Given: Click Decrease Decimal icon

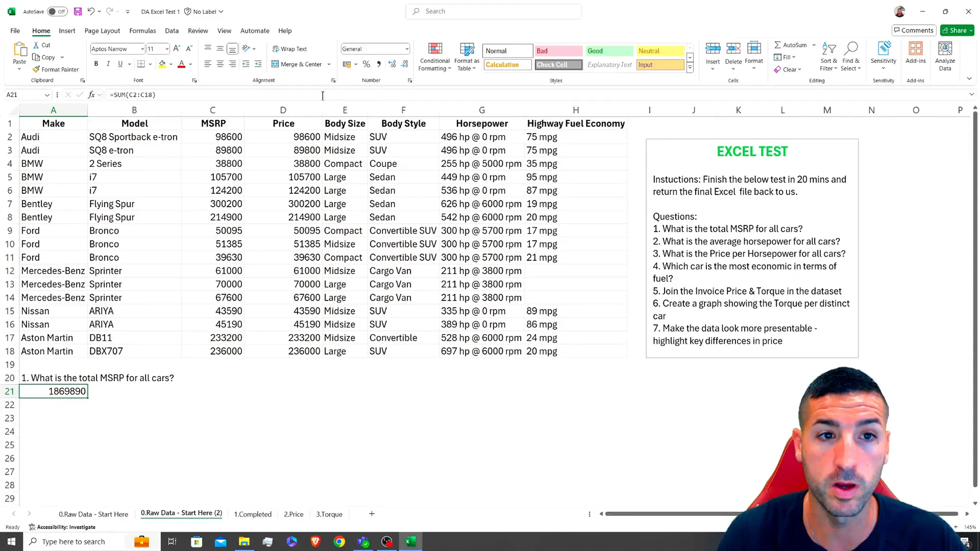Looking at the screenshot, I should (404, 64).
